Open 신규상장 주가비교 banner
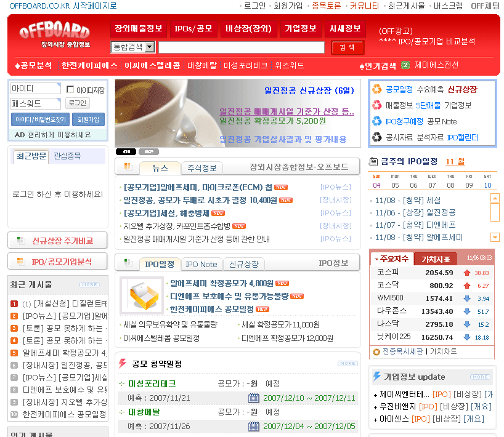 point(57,241)
